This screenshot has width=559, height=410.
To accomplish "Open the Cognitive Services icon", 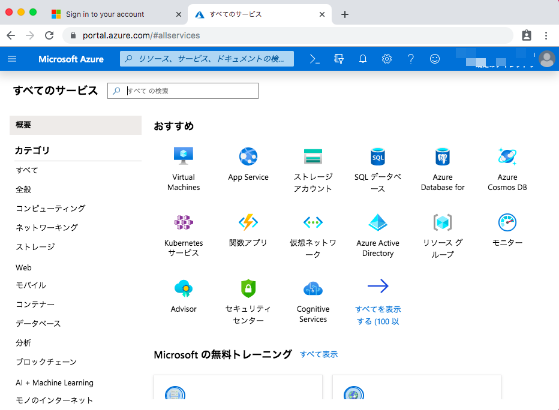I will [313, 288].
